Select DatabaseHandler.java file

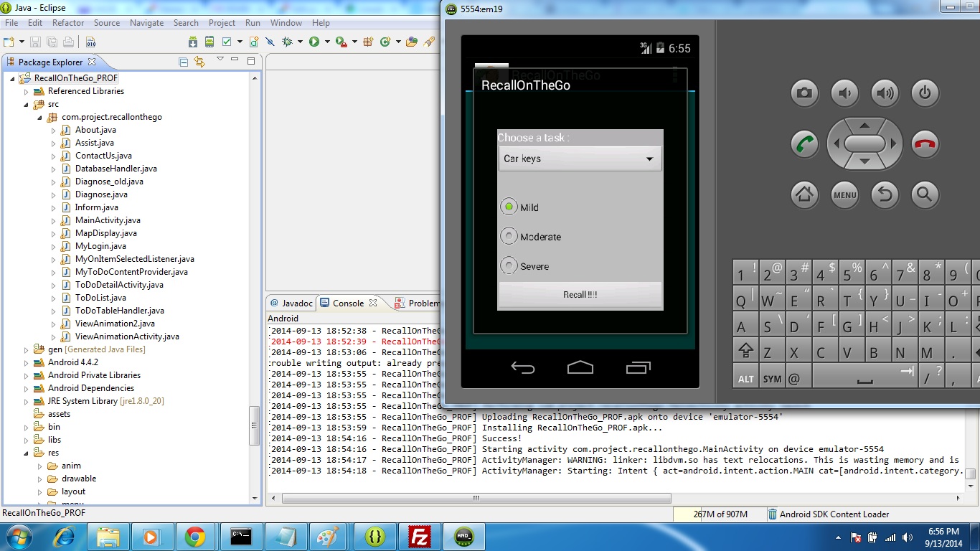click(116, 169)
